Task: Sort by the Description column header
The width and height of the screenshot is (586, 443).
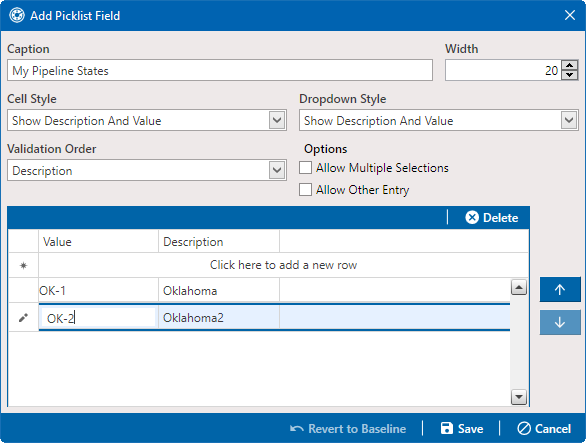Action: [219, 242]
